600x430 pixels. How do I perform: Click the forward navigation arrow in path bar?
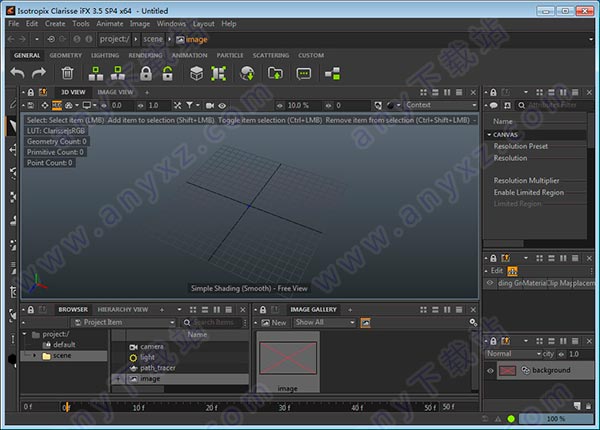pos(23,39)
